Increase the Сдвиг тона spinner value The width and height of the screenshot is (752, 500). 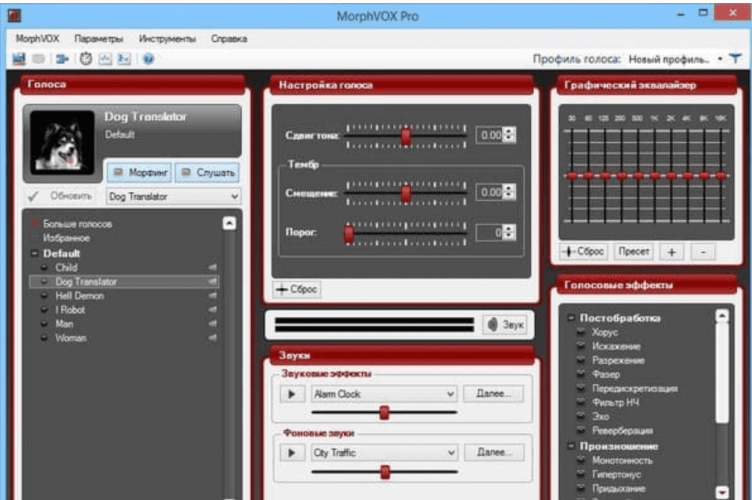pyautogui.click(x=509, y=131)
